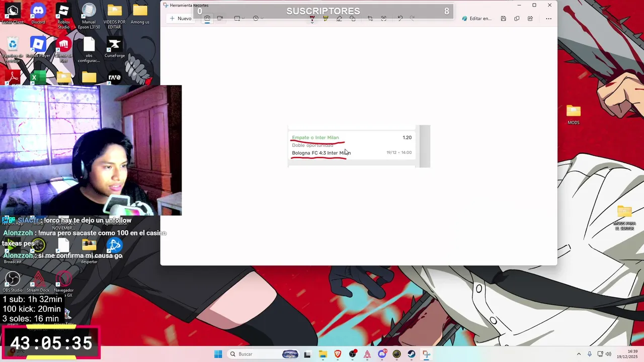Viewport: 644px width, 362px height.
Task: Share the snip
Action: [x=530, y=19]
